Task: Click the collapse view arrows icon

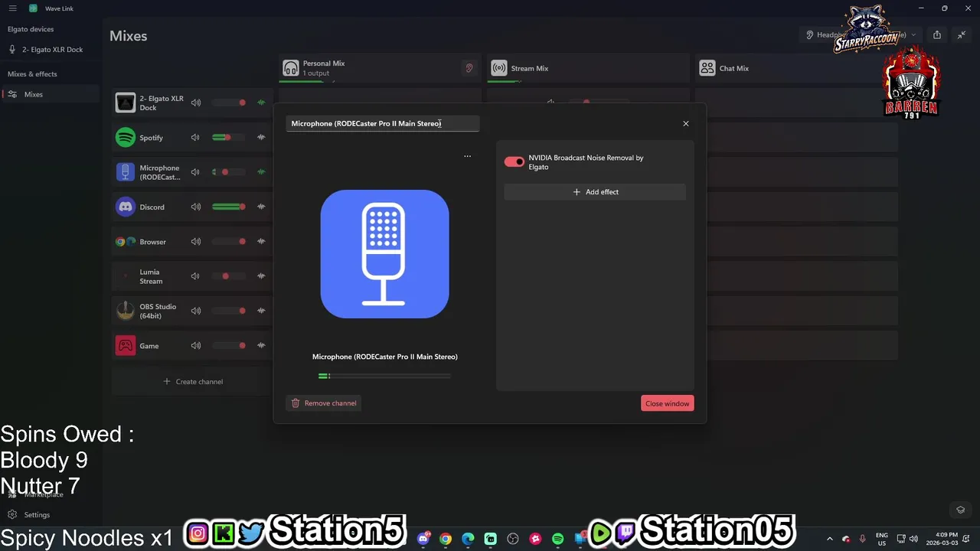Action: (x=962, y=35)
